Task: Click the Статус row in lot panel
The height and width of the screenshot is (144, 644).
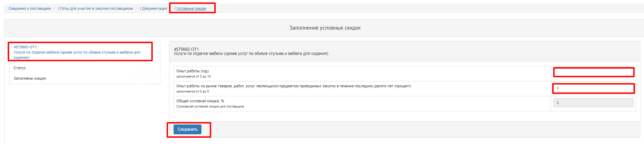Action: pos(85,68)
